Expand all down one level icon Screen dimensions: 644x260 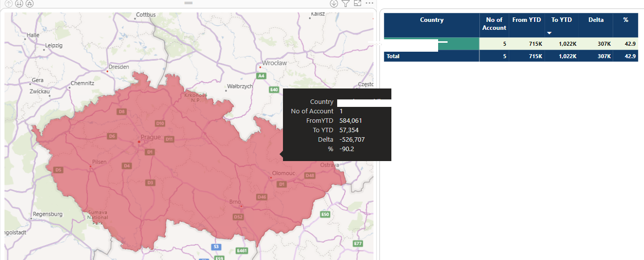29,3
